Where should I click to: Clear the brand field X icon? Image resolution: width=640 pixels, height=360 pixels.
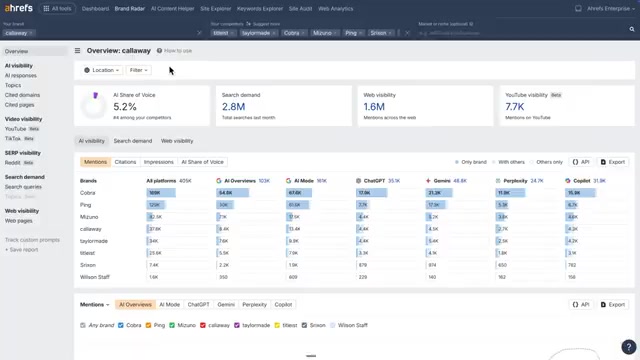(199, 33)
